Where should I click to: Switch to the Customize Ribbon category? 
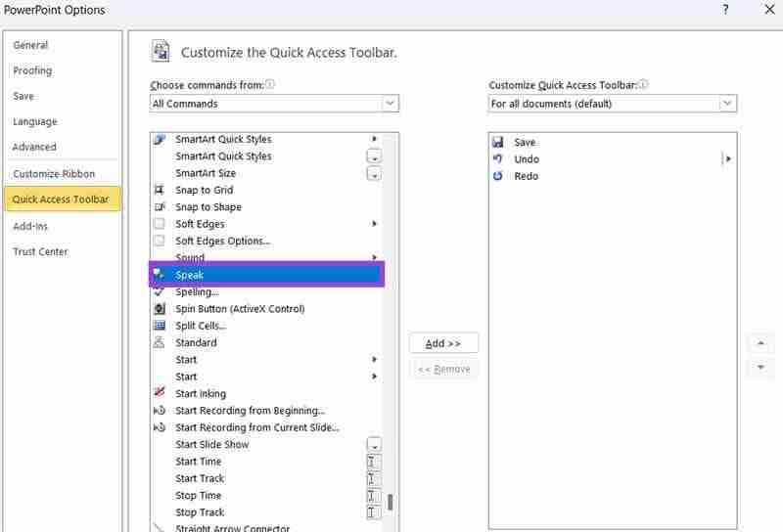pyautogui.click(x=54, y=173)
